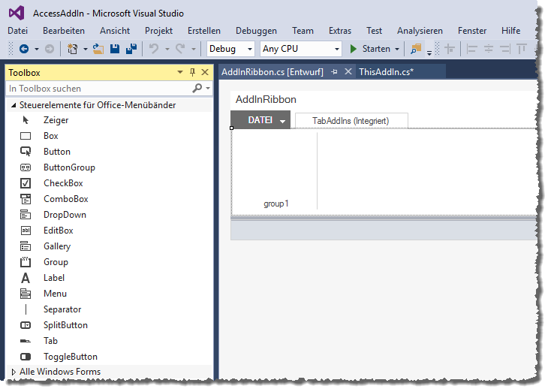Open the Datei menu
551x392 pixels.
(17, 31)
